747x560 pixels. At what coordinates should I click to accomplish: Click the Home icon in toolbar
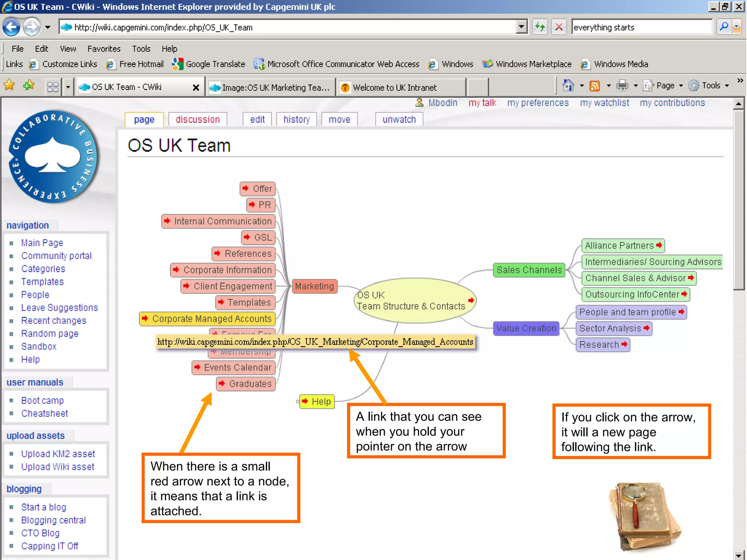tap(568, 86)
